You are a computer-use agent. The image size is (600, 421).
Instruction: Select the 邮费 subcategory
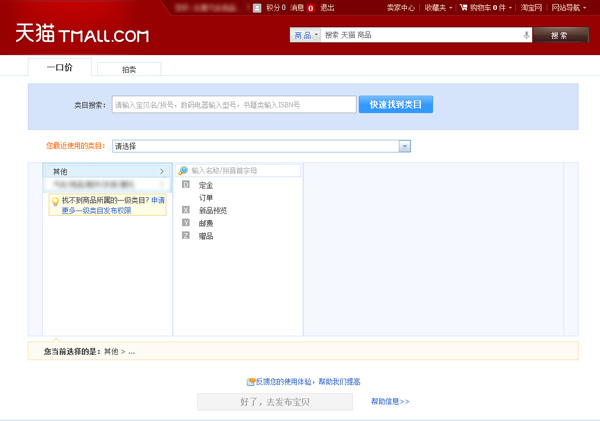206,223
